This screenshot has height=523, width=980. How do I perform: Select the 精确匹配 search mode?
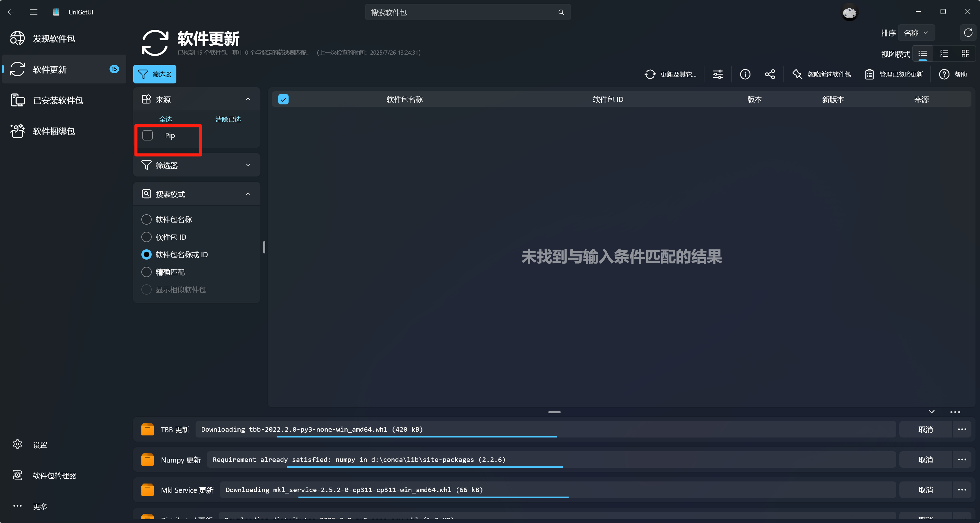click(146, 272)
